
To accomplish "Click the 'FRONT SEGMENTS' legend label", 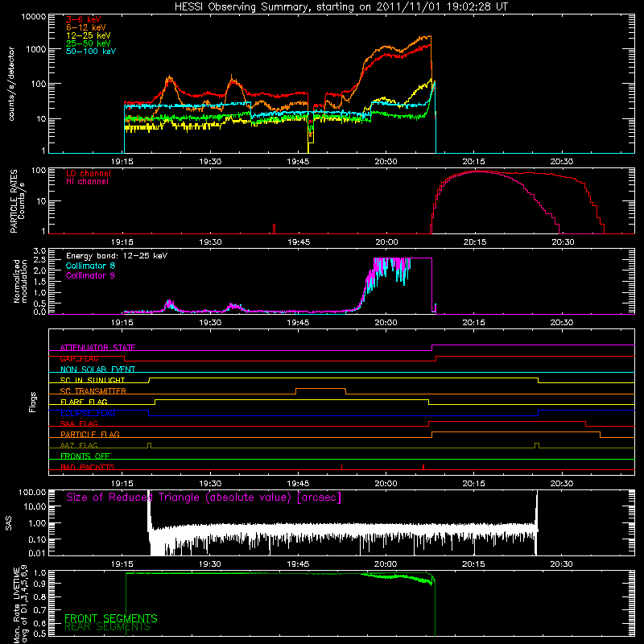I will pos(111,618).
